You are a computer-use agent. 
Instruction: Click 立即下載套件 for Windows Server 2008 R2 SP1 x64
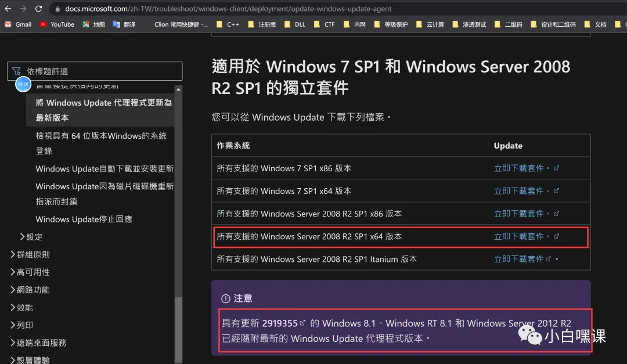tap(520, 236)
